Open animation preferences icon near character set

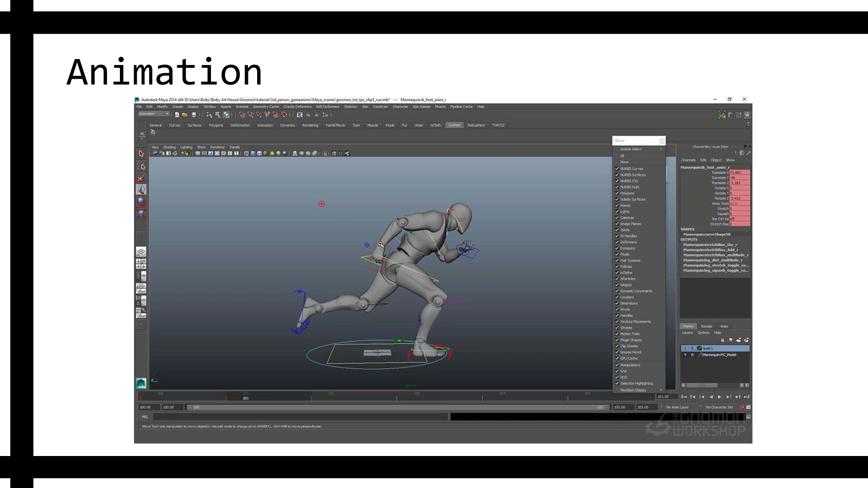click(x=749, y=407)
